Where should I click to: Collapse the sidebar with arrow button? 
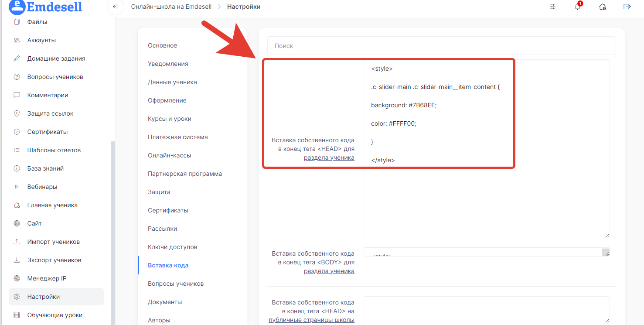coord(115,7)
